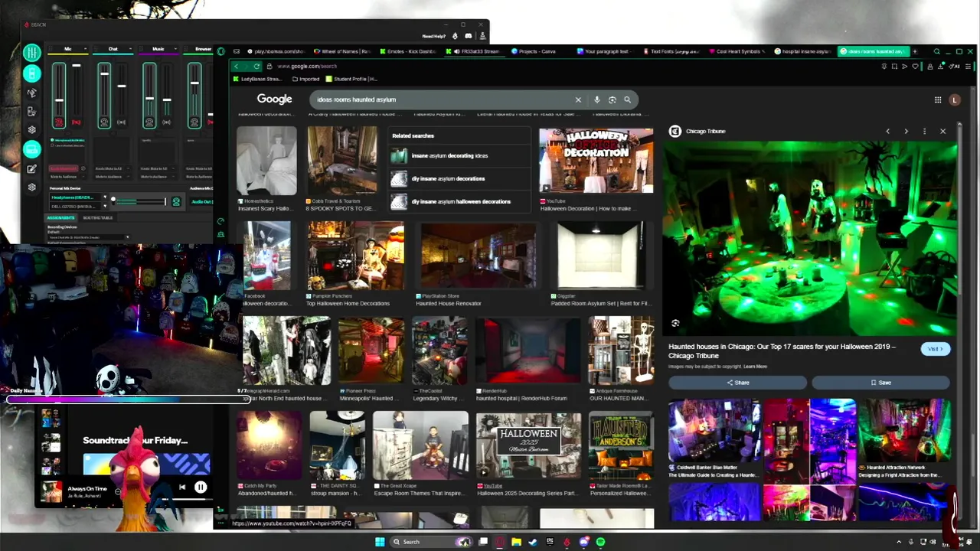This screenshot has height=551, width=980.
Task: Switch to Wheel of Names browser tab
Action: pyautogui.click(x=341, y=51)
